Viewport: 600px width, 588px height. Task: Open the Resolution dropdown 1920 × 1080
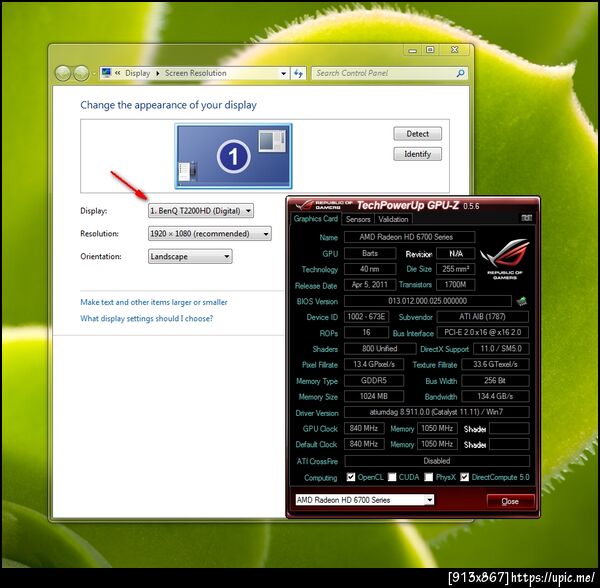coord(210,234)
